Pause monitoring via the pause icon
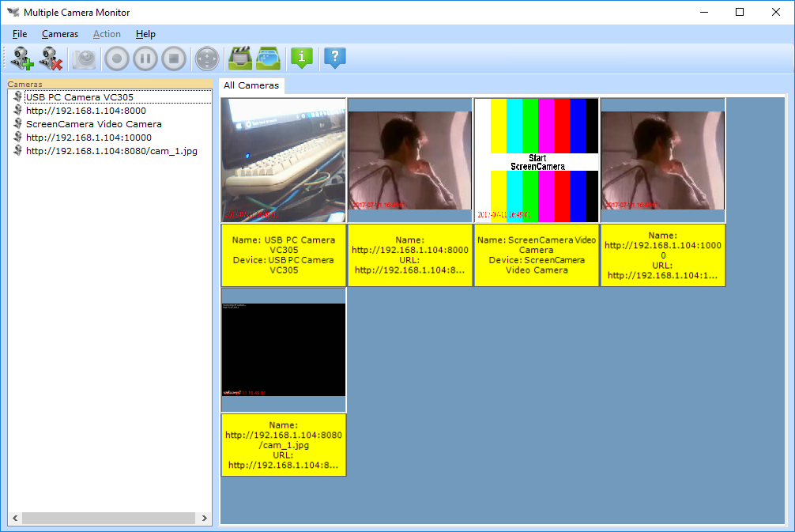 click(145, 58)
